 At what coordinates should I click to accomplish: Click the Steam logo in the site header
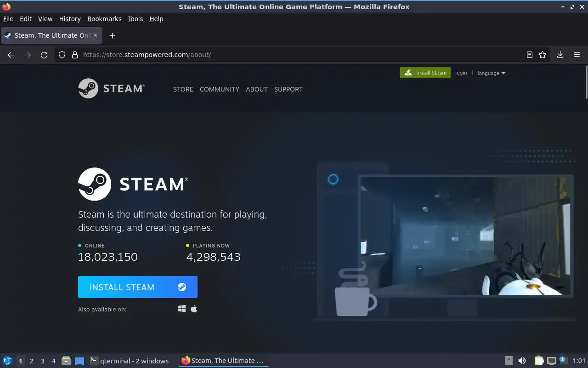[x=112, y=88]
